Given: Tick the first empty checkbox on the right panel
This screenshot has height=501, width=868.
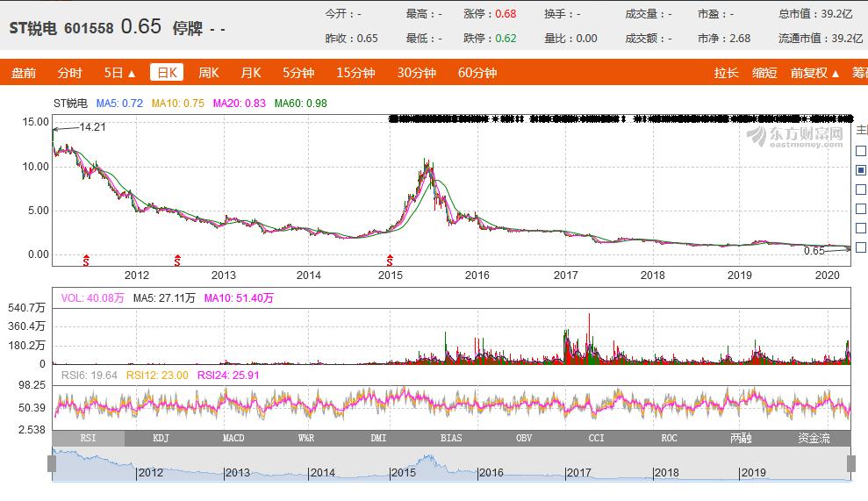Looking at the screenshot, I should pos(861,151).
